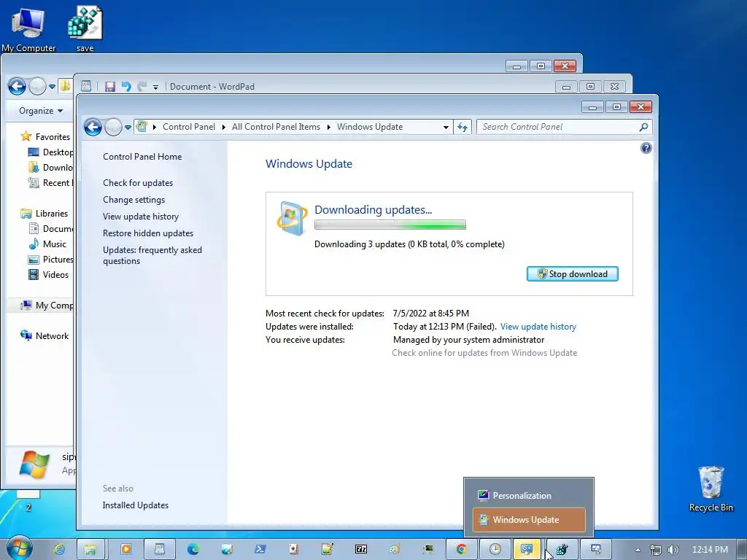The image size is (747, 560).
Task: Open Internet Explorer from taskbar
Action: tap(59, 549)
